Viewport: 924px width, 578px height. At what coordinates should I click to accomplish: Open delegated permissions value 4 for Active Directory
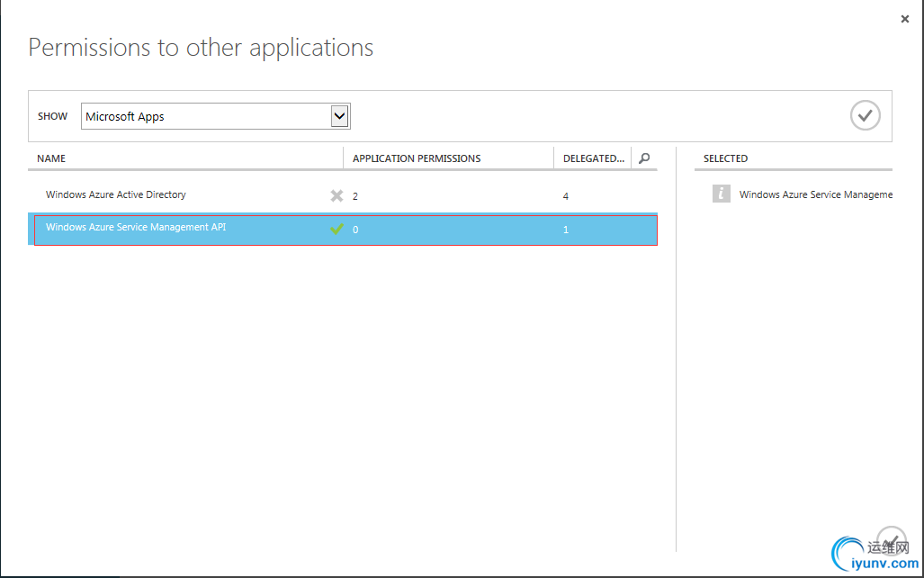click(x=566, y=196)
